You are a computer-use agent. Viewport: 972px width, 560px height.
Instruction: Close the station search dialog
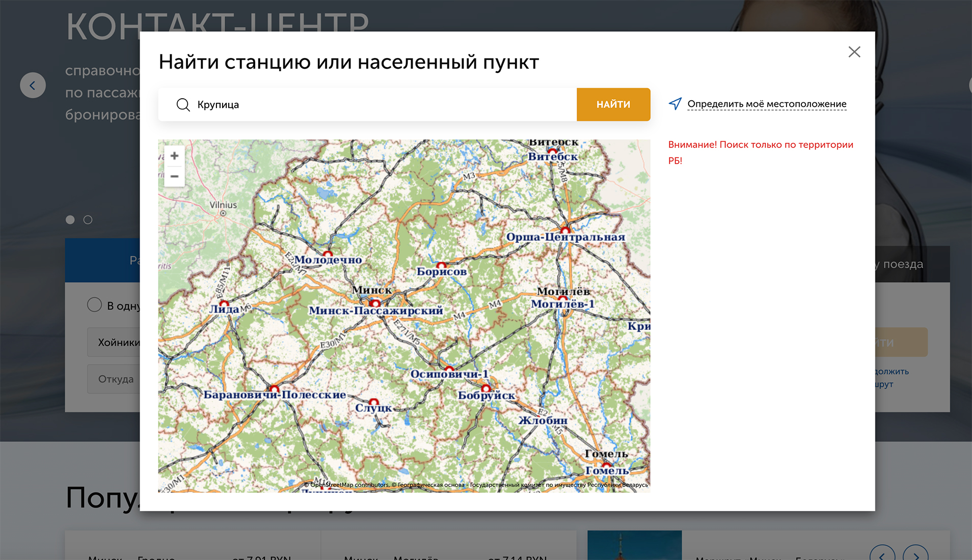coord(854,52)
